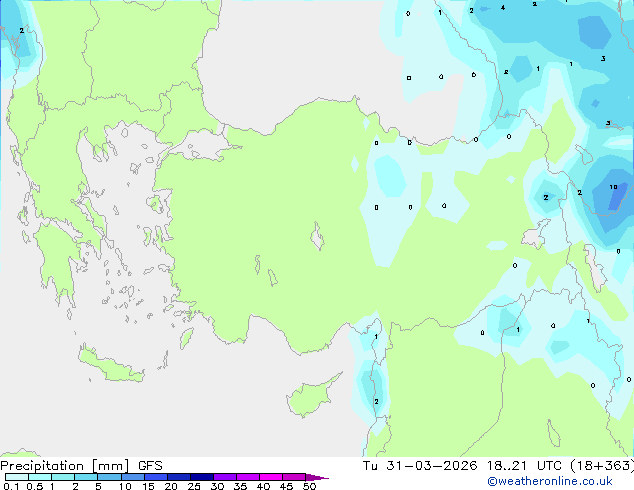This screenshot has height=490, width=634.
Task: Click the above-50 mm legend arrow tip
Action: tap(317, 477)
